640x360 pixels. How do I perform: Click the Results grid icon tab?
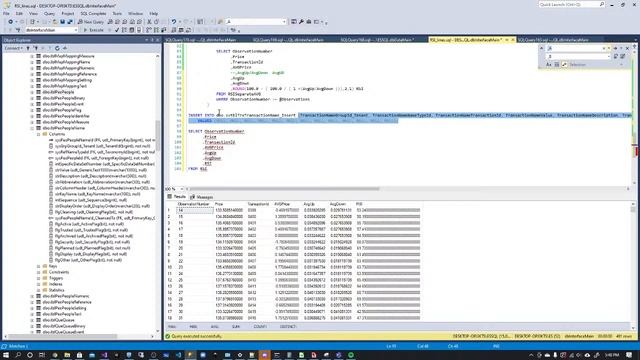tap(170, 197)
